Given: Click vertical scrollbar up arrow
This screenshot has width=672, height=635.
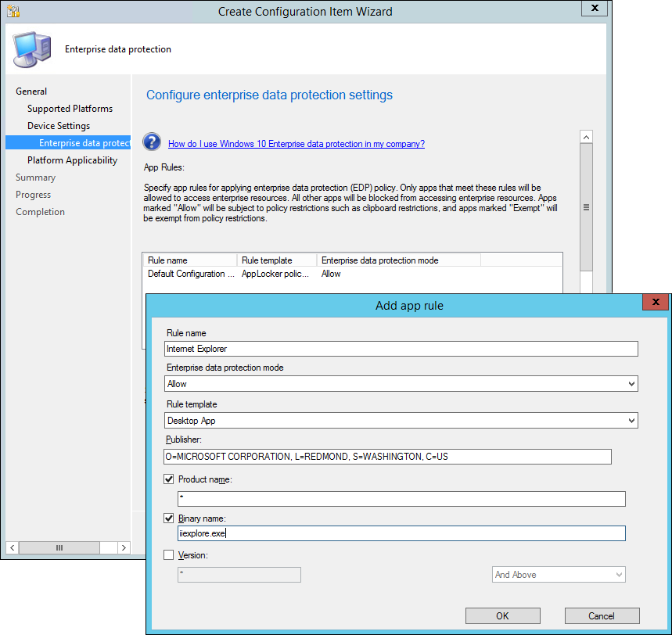Looking at the screenshot, I should pyautogui.click(x=585, y=137).
